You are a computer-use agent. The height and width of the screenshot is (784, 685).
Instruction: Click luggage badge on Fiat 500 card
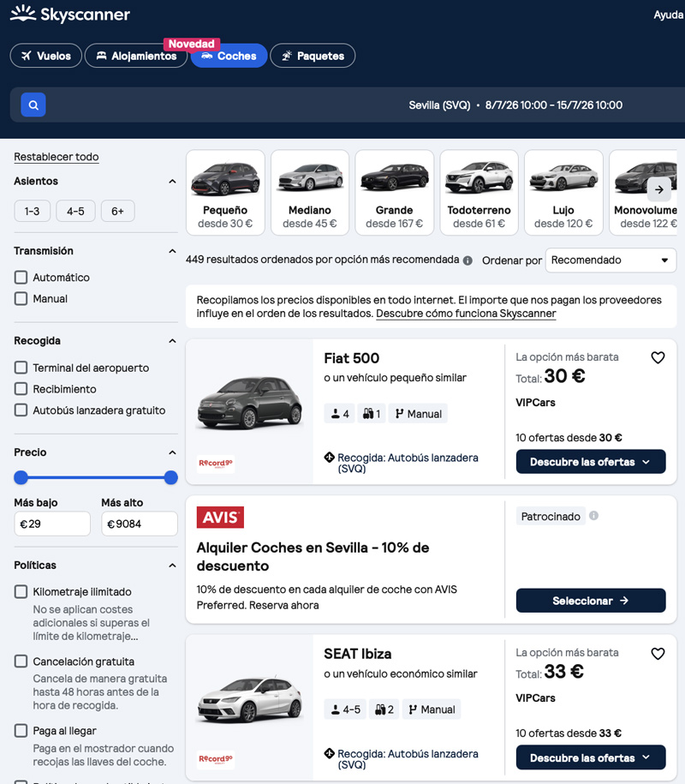pyautogui.click(x=372, y=414)
